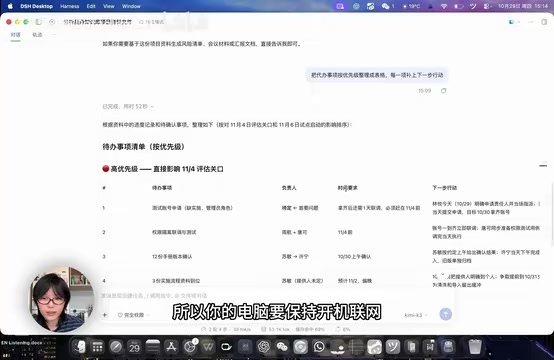
Task: Click cell 3份实施流程资料到位
Action: 176,281
